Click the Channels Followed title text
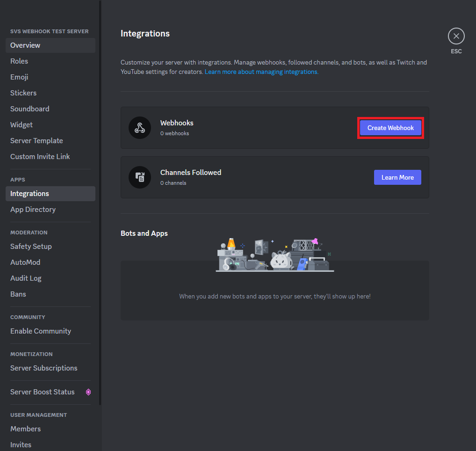This screenshot has width=476, height=451. (x=191, y=173)
